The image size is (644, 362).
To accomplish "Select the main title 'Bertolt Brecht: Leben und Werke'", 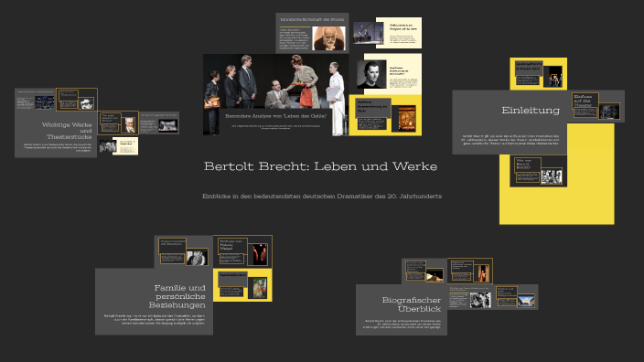I will 320,166.
